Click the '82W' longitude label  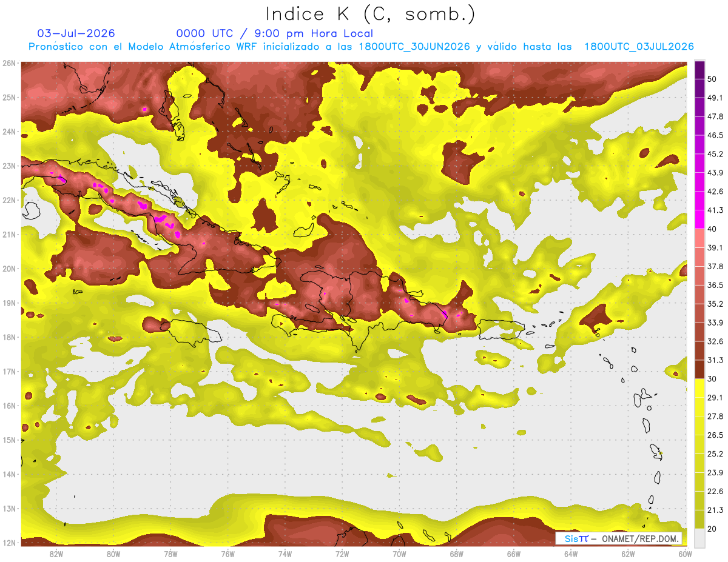(56, 554)
